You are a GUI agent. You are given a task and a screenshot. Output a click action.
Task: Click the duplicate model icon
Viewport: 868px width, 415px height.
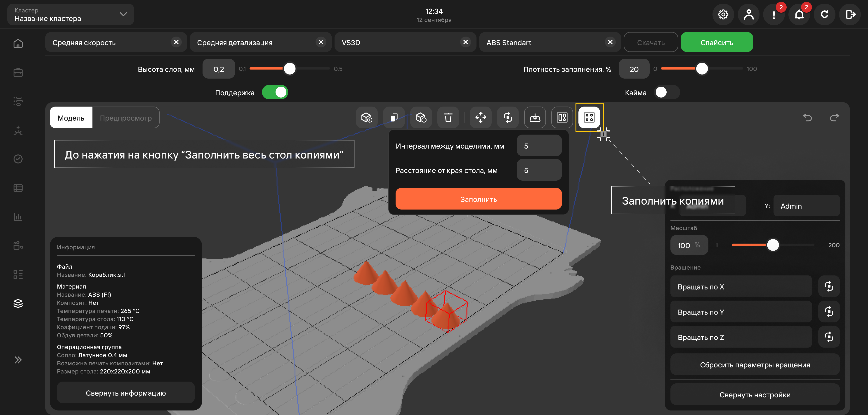click(x=394, y=117)
